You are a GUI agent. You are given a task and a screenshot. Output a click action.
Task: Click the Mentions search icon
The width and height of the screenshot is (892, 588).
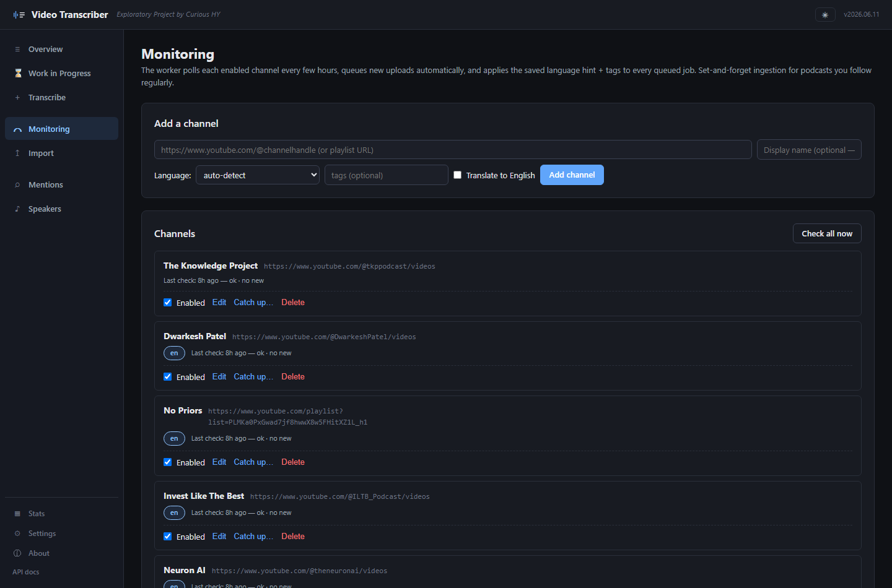tap(17, 185)
